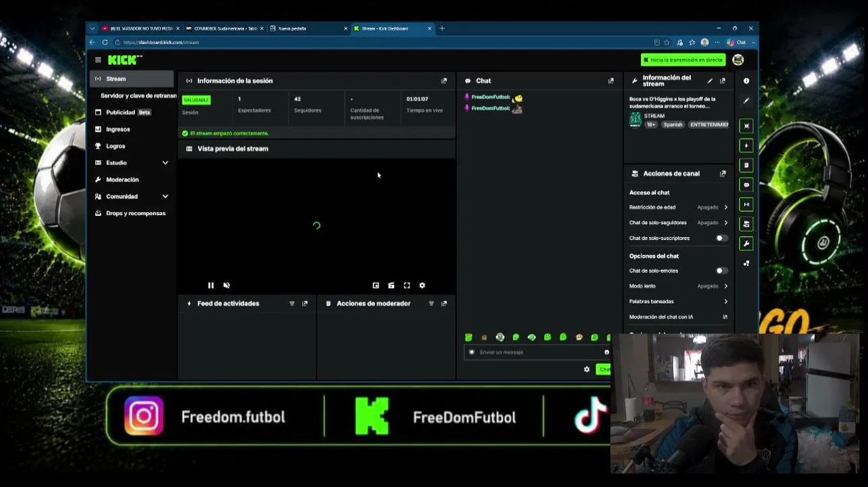Screen dimensions: 868x487
Task: Open Servidor y clave de retransmisión
Action: pyautogui.click(x=138, y=96)
